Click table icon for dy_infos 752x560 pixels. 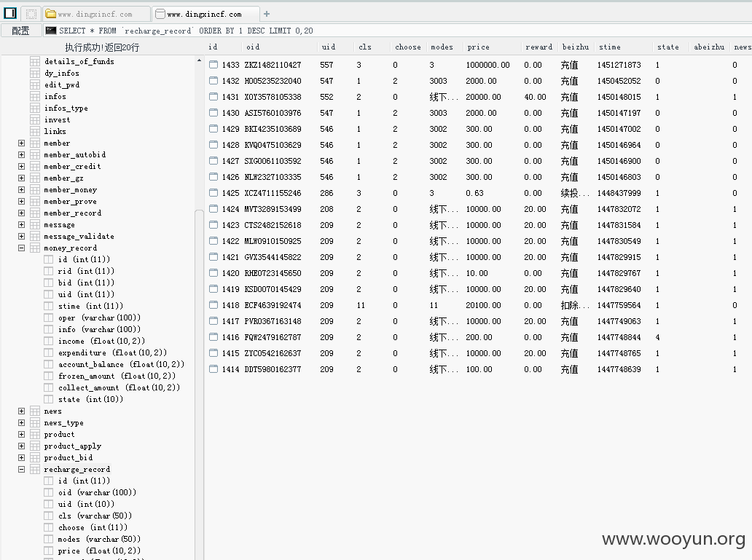[35, 73]
